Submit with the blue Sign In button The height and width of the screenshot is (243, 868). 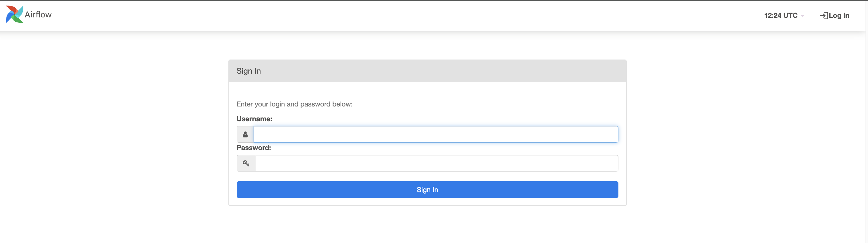[427, 190]
